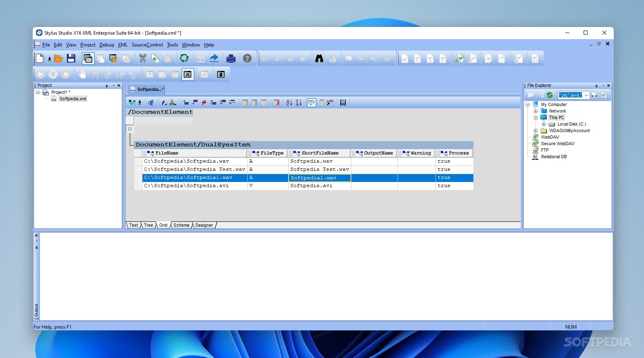The image size is (644, 358).
Task: Open the schema tree dropdown icon
Action: [x=173, y=102]
